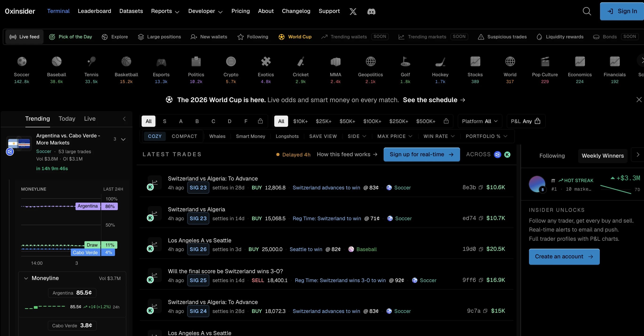This screenshot has width=644, height=336.
Task: Select the Politics category icon
Action: pos(196,61)
